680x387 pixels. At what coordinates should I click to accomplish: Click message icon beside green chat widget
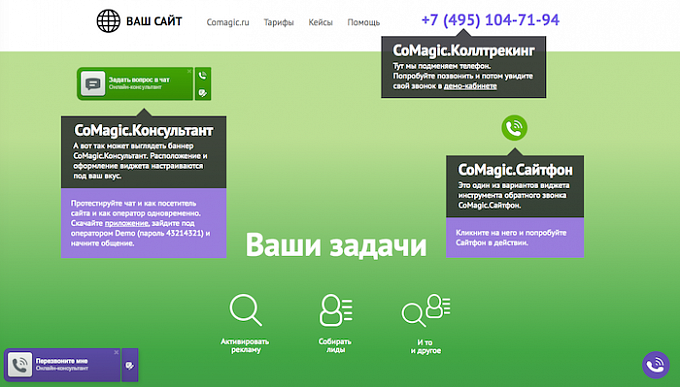203,92
